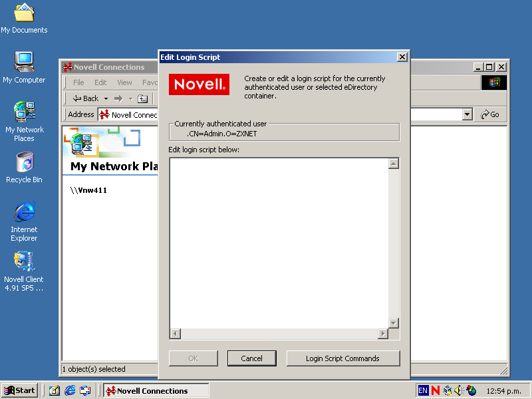Image resolution: width=532 pixels, height=399 pixels.
Task: Click the Back button in Novell Connections
Action: point(86,98)
